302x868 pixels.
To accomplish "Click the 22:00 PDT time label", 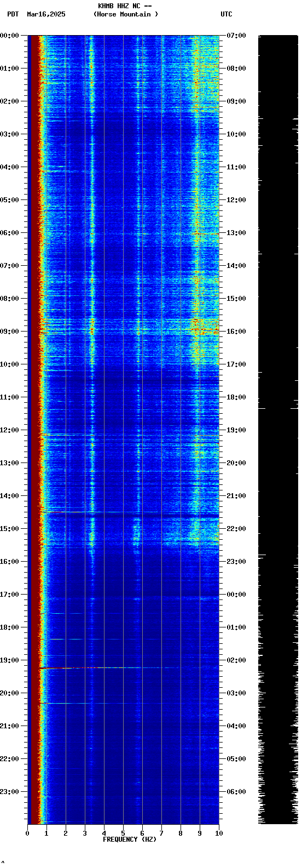I will 10,759.
